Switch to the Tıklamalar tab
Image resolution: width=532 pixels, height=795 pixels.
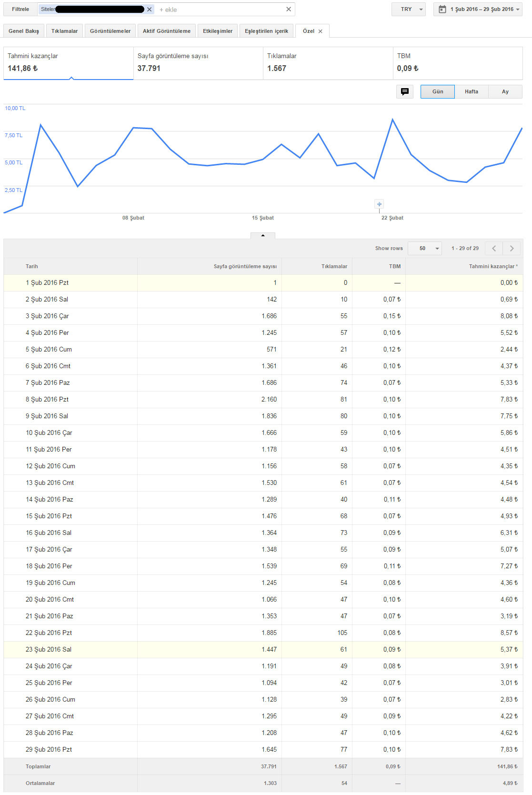(64, 31)
